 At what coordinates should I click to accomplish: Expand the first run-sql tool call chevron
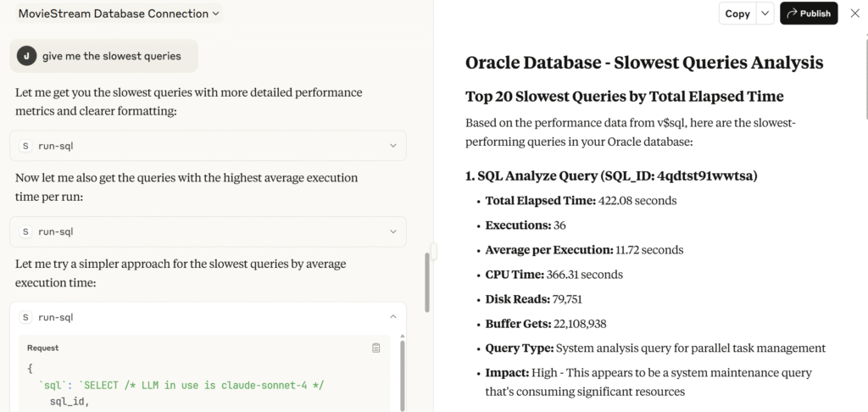[392, 146]
